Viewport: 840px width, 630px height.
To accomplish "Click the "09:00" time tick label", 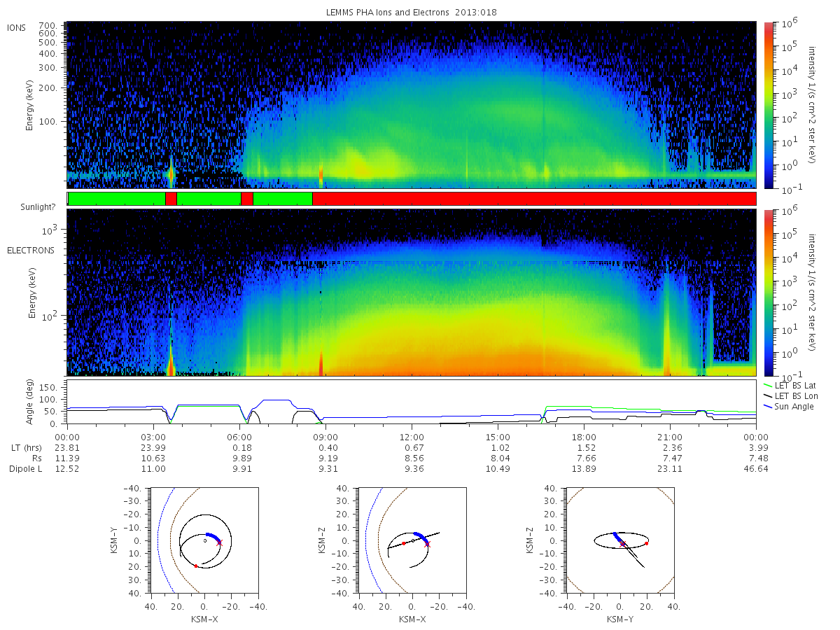I will click(x=326, y=437).
